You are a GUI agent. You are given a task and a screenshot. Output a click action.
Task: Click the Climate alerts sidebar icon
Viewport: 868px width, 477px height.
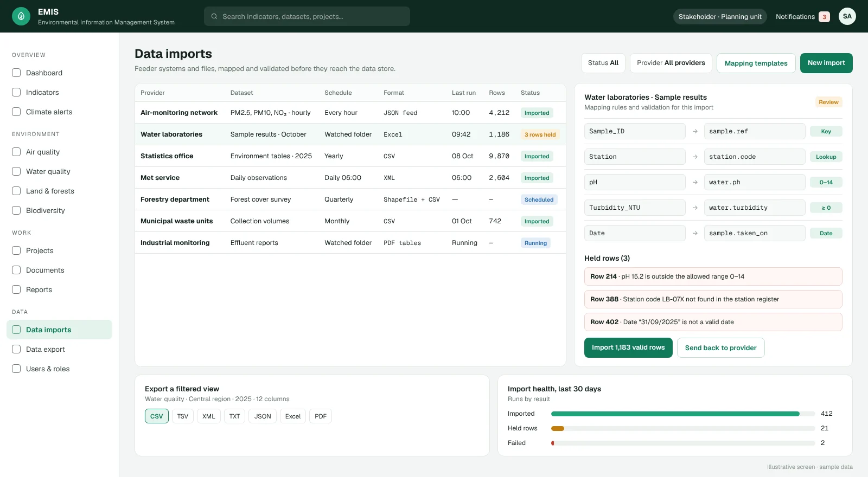[x=16, y=112]
